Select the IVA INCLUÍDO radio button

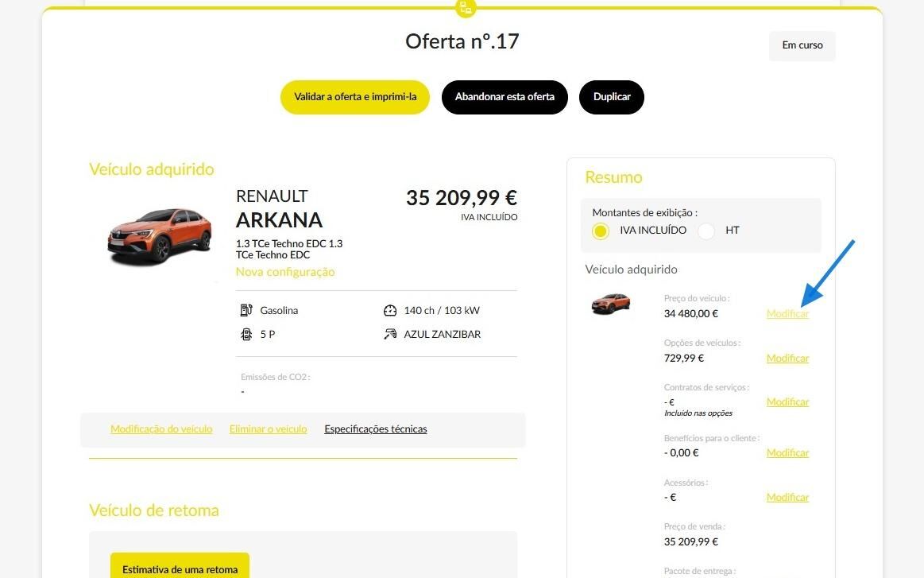click(x=601, y=231)
